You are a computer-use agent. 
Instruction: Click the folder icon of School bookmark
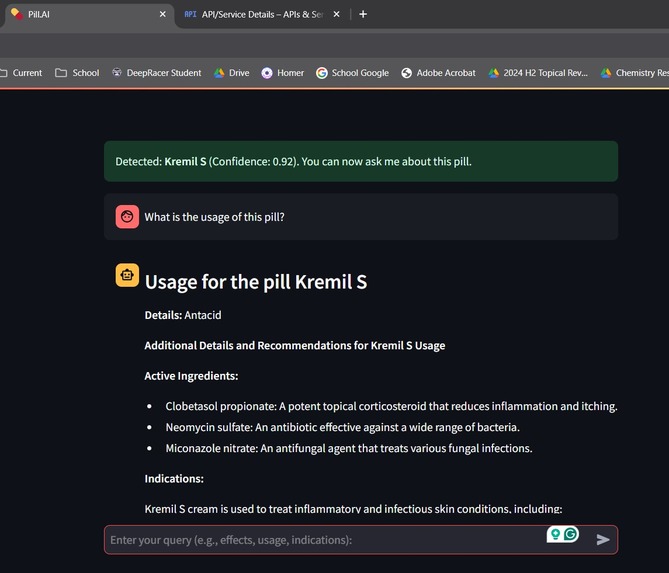coord(61,73)
